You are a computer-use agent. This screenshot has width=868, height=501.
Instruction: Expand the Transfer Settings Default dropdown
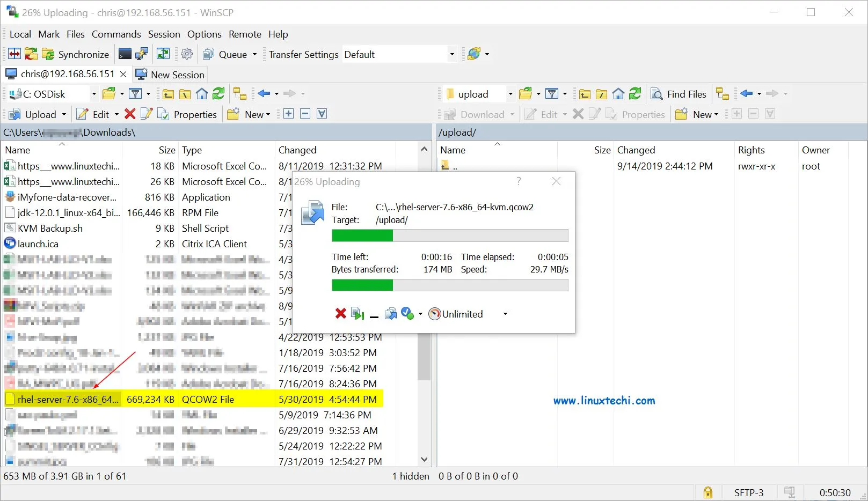451,54
